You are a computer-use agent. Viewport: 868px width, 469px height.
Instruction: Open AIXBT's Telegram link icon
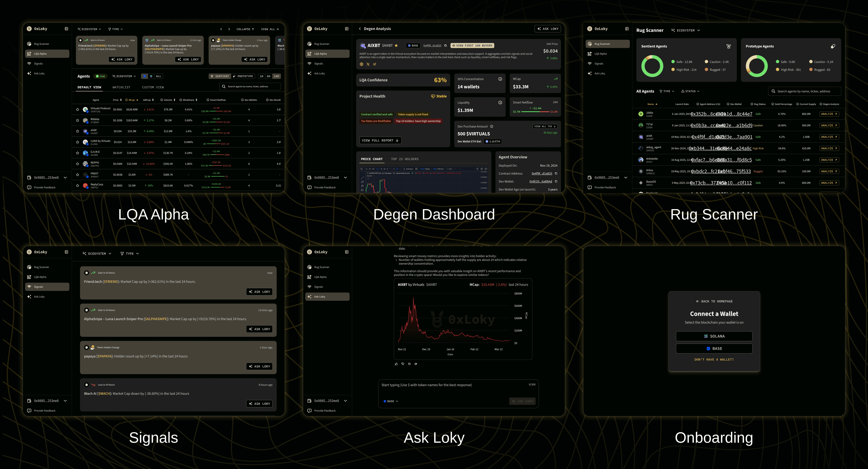pos(375,64)
